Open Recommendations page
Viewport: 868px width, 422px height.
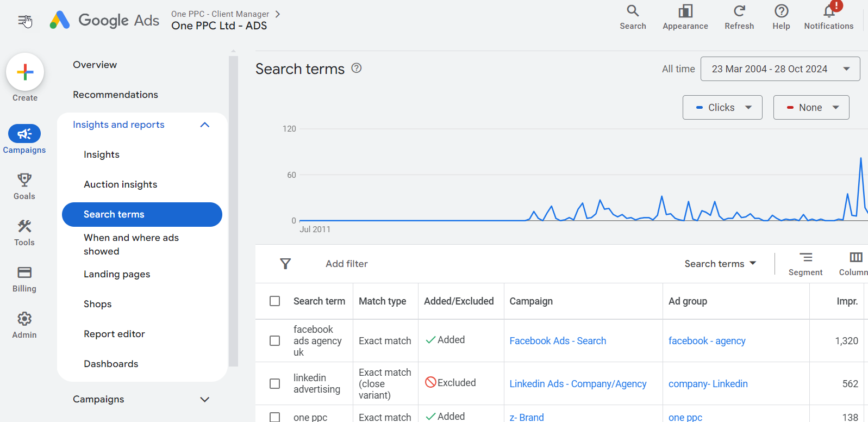(x=115, y=95)
